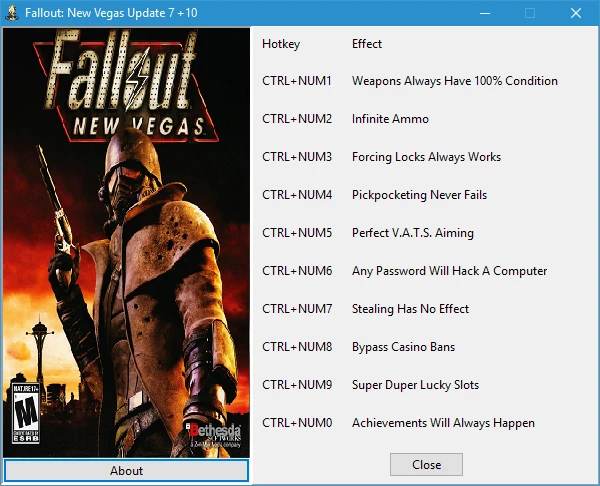The height and width of the screenshot is (486, 600).
Task: Click the CTRL+NUM5 hotkey label
Action: [297, 233]
